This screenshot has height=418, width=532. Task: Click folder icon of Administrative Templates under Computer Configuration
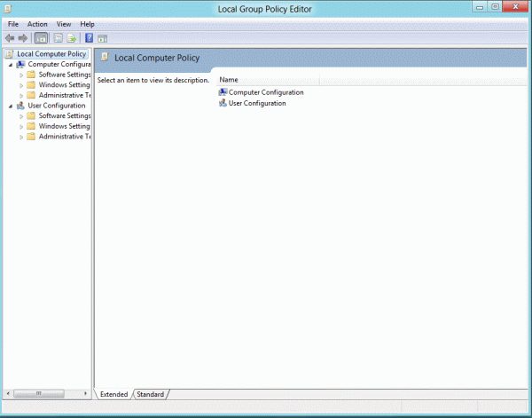[x=31, y=95]
